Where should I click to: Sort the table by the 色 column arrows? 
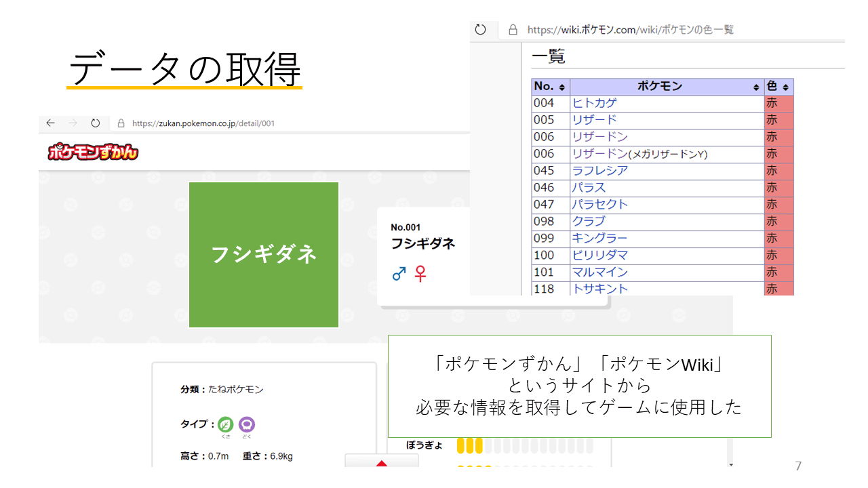(x=785, y=87)
